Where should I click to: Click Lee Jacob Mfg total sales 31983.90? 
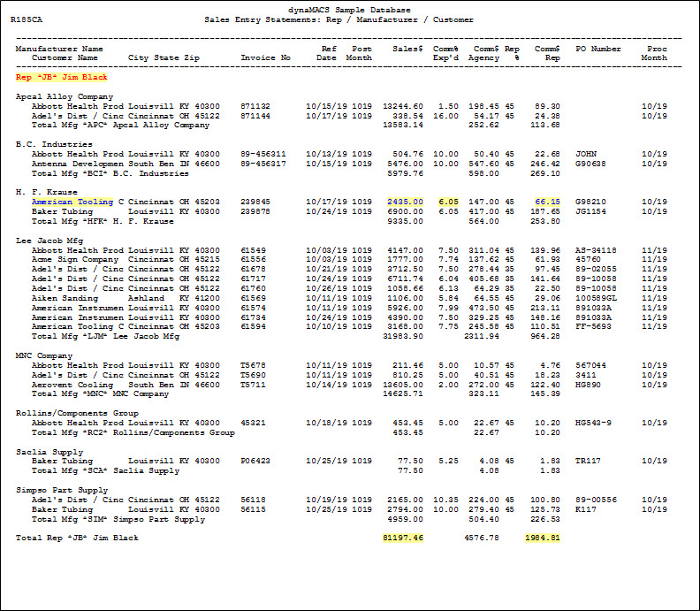[x=403, y=336]
